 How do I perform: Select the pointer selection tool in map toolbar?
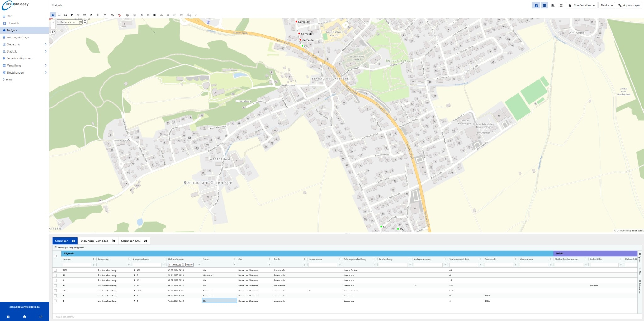coord(53,15)
